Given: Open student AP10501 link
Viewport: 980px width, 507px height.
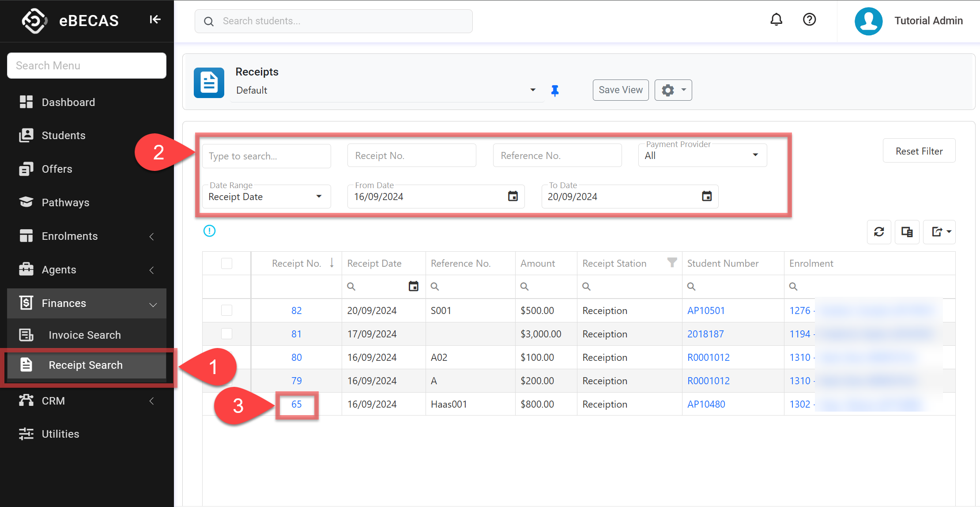Looking at the screenshot, I should pyautogui.click(x=706, y=310).
